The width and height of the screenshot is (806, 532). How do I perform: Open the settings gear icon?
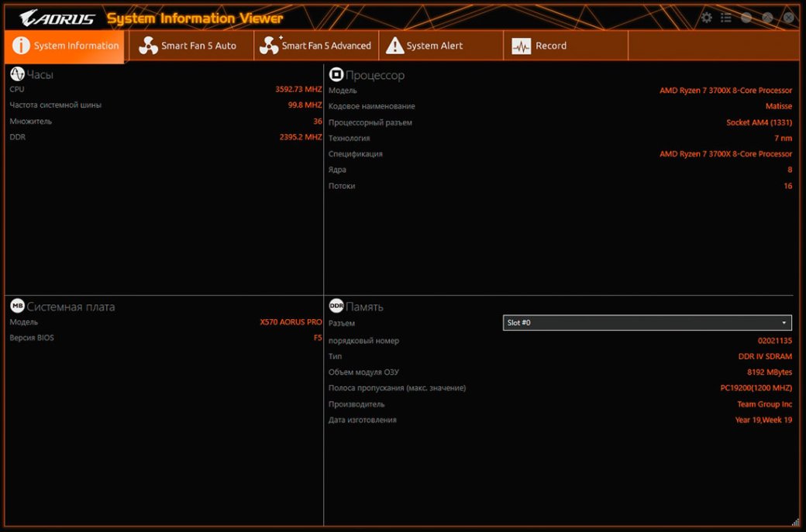click(706, 18)
